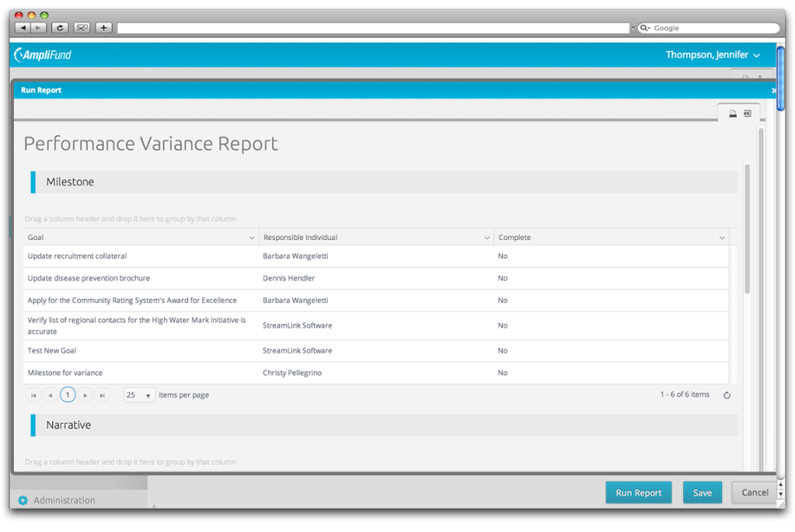This screenshot has width=795, height=532.
Task: Open the Complete column menu arrow
Action: click(x=722, y=237)
